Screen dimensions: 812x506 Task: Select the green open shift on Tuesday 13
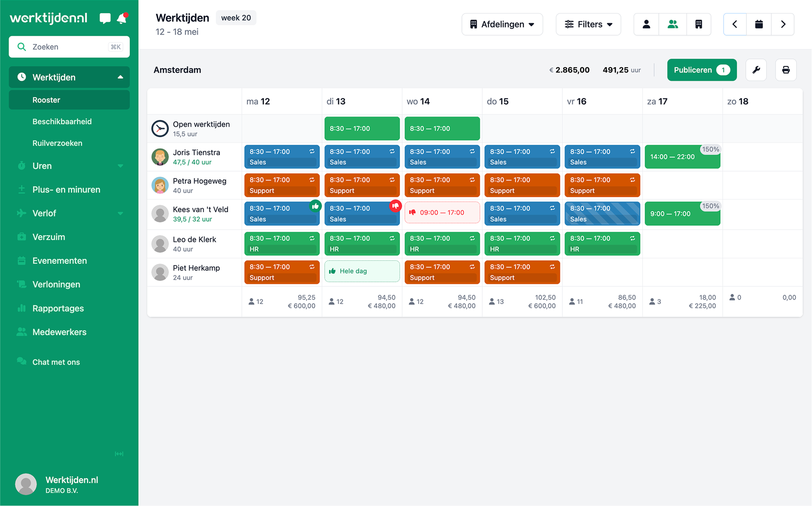[x=361, y=128]
